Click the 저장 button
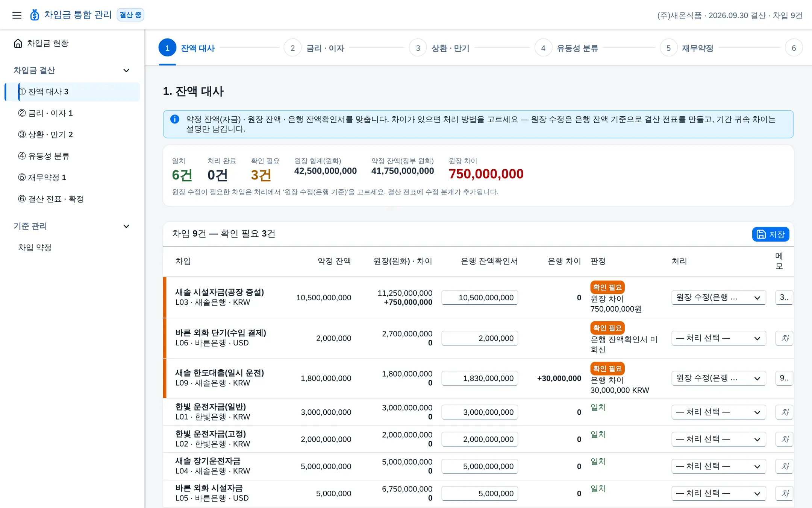This screenshot has height=508, width=812. tap(770, 234)
